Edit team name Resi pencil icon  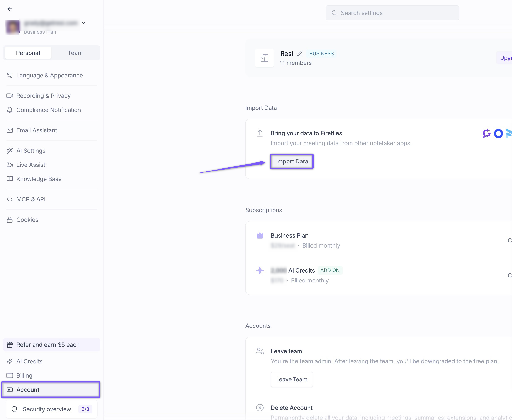pos(300,53)
